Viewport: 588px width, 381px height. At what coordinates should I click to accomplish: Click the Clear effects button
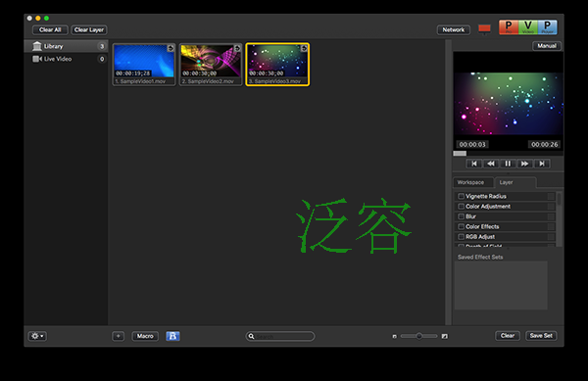[x=508, y=336]
